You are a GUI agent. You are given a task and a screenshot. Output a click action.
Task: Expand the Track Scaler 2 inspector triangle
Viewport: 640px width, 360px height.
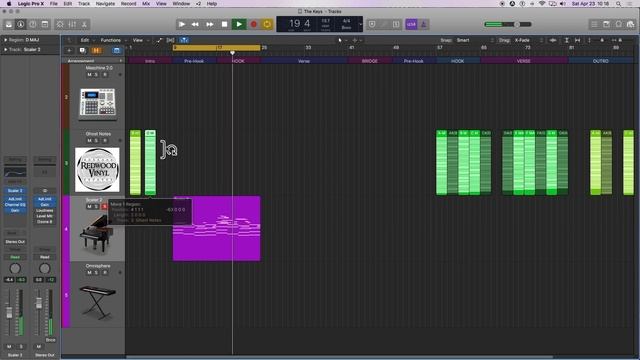coord(6,49)
